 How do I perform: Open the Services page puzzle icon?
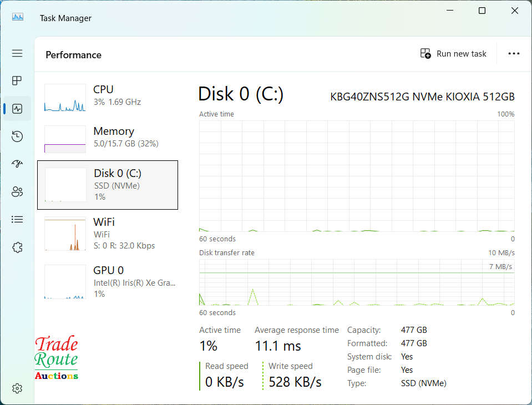[17, 247]
